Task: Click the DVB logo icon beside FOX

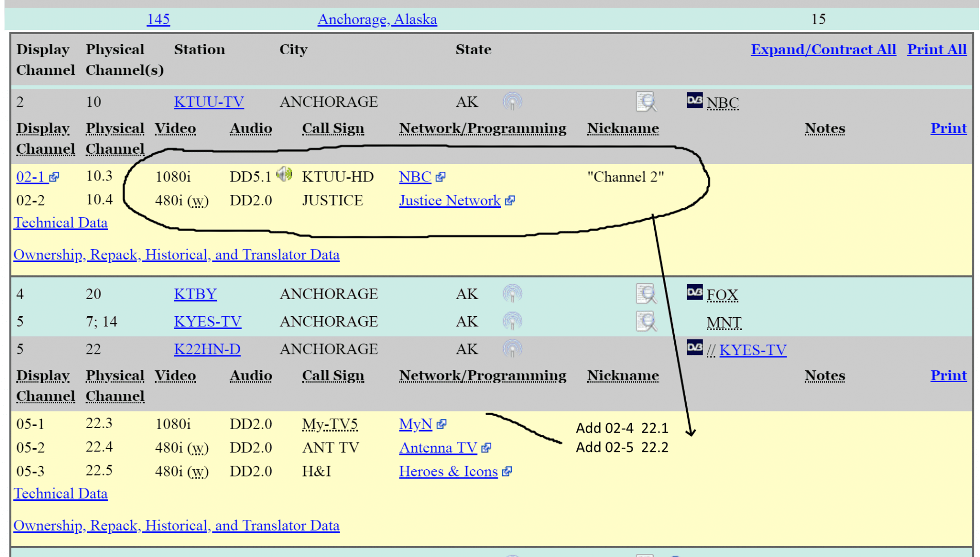Action: pyautogui.click(x=694, y=292)
